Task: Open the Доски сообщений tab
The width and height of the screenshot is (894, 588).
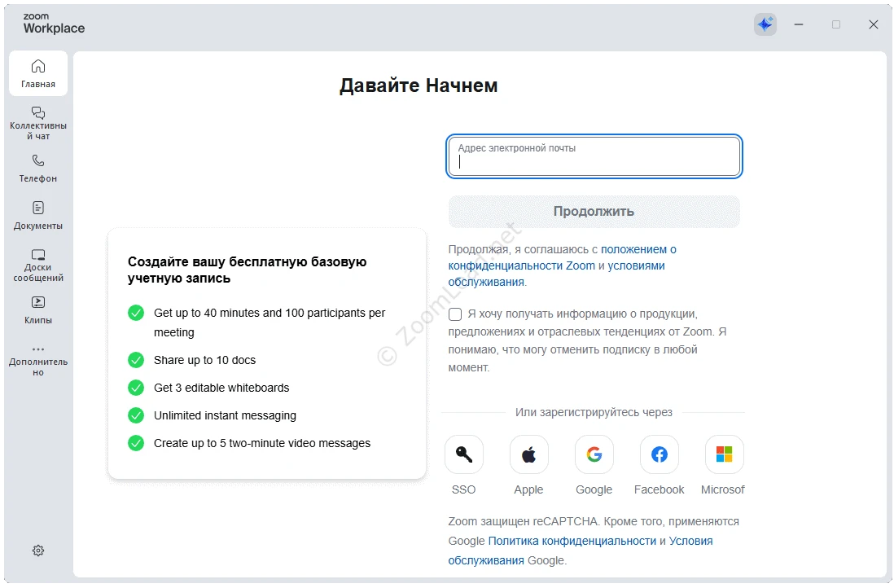Action: tap(38, 264)
